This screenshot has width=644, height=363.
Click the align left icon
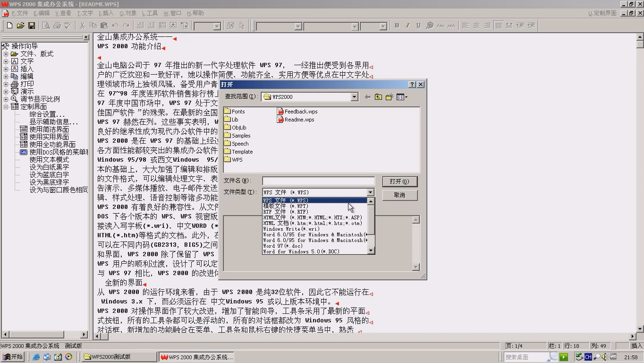click(466, 26)
